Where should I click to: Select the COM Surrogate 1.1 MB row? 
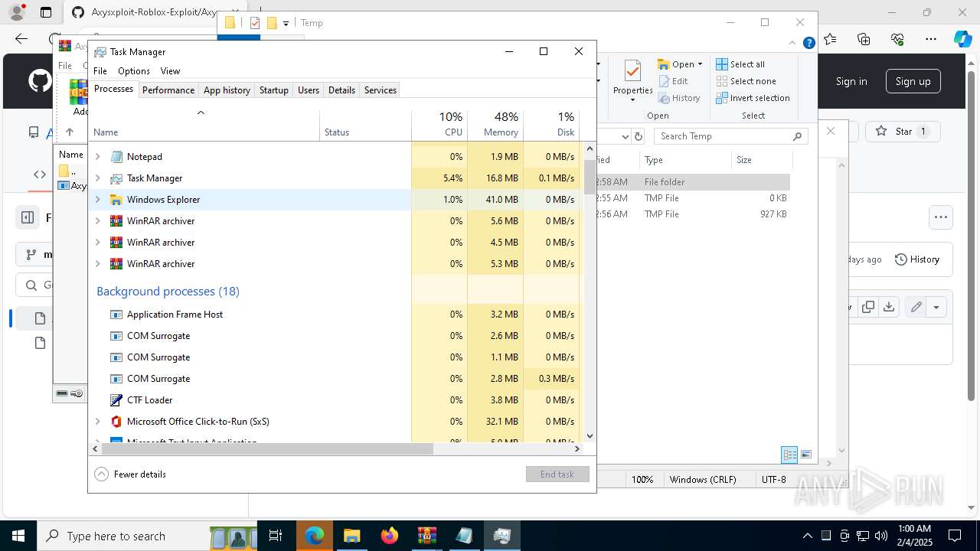click(x=335, y=357)
